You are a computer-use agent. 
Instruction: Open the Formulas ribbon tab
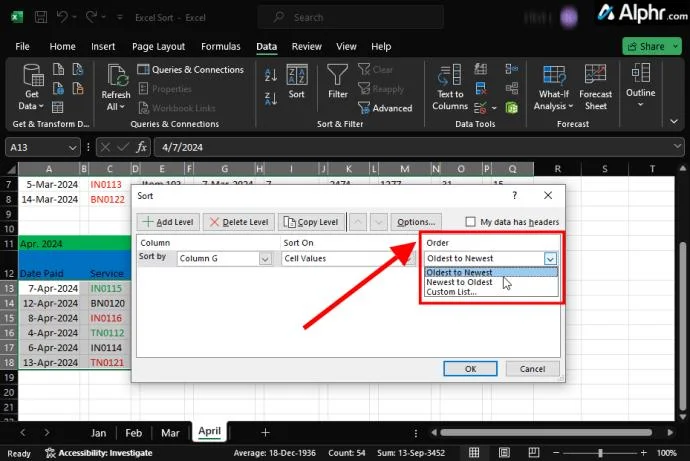pyautogui.click(x=220, y=46)
